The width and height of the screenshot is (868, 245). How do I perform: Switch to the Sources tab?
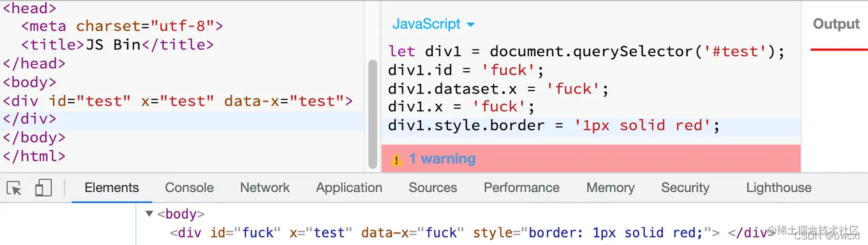click(x=433, y=188)
